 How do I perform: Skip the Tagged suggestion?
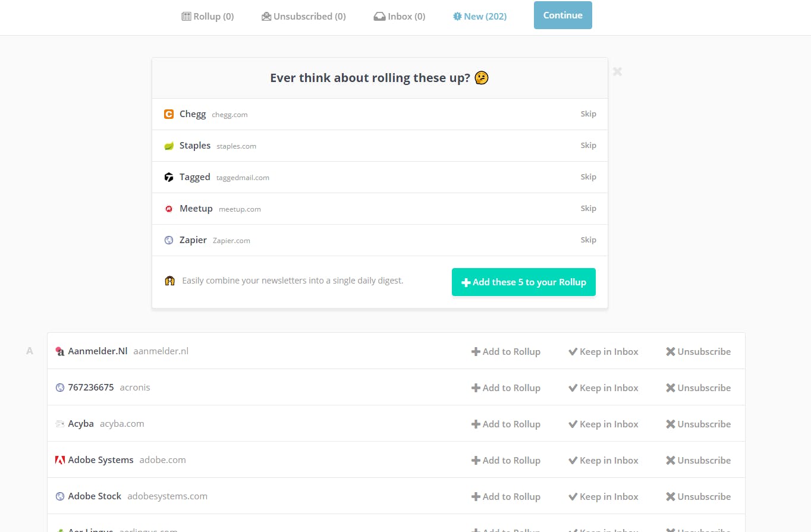tap(588, 177)
